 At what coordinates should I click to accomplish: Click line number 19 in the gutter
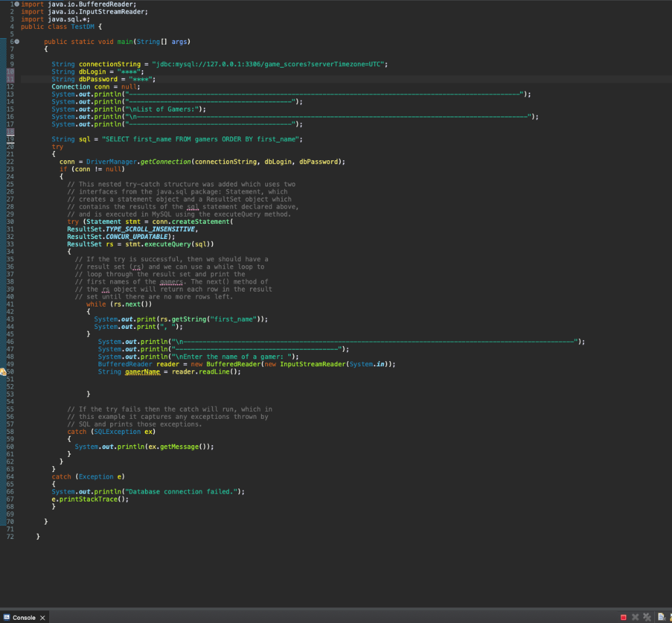click(x=10, y=139)
